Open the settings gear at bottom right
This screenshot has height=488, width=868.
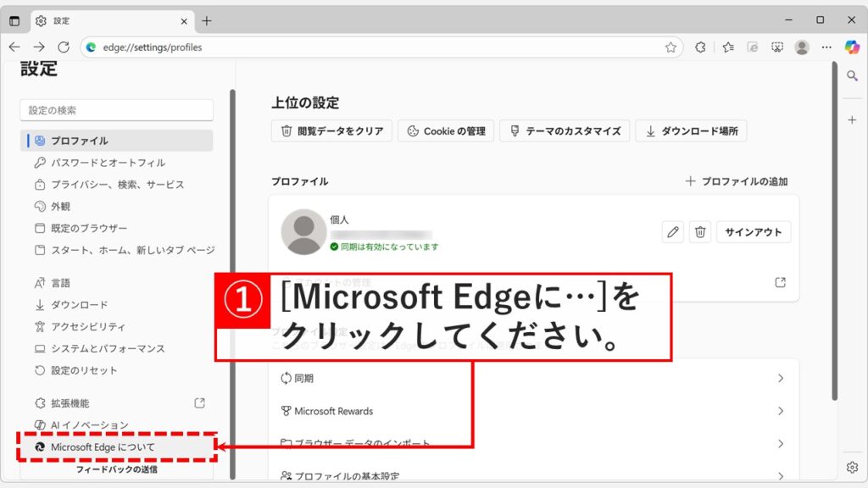point(851,467)
